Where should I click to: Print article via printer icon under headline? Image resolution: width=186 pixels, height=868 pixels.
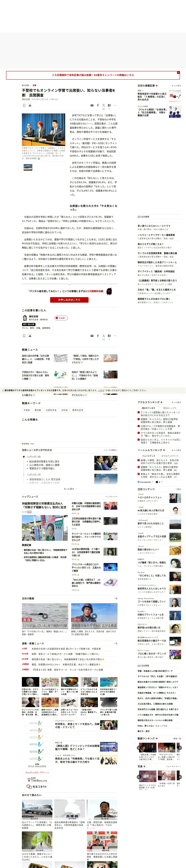pos(30,105)
